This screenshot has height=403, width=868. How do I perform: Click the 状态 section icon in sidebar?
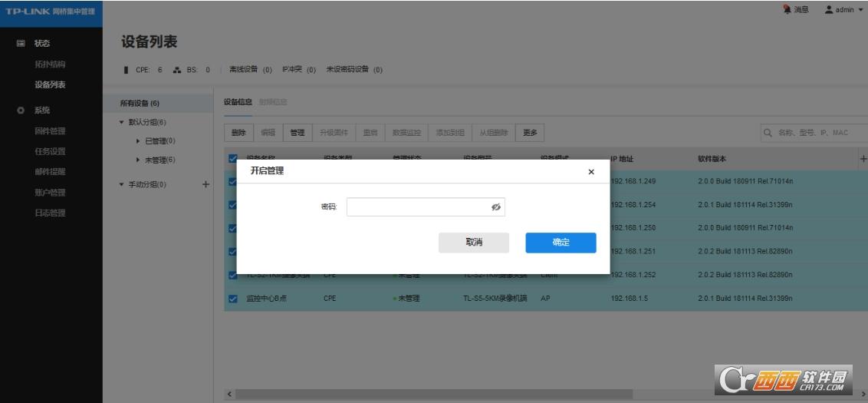(x=21, y=43)
